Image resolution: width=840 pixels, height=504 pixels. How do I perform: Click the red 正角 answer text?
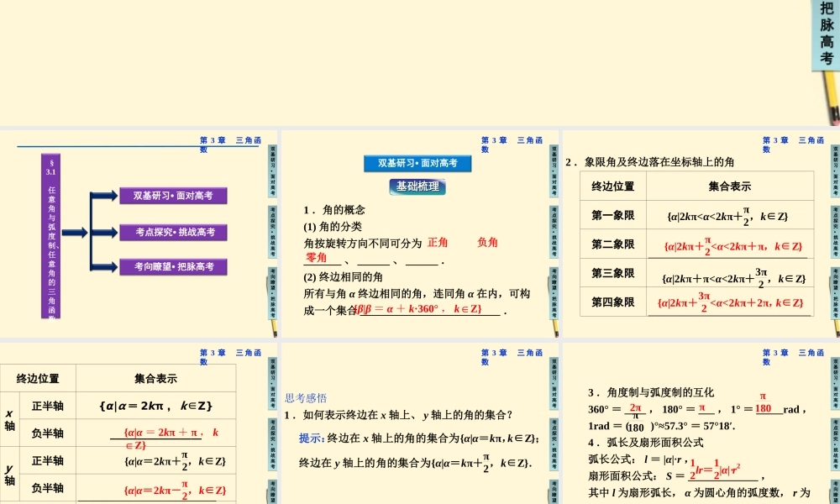point(438,243)
